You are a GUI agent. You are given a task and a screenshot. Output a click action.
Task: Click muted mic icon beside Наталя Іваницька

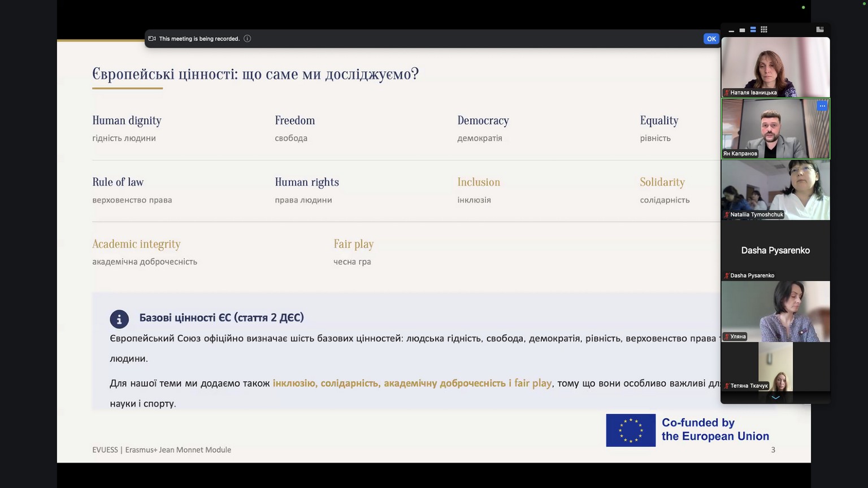point(727,93)
